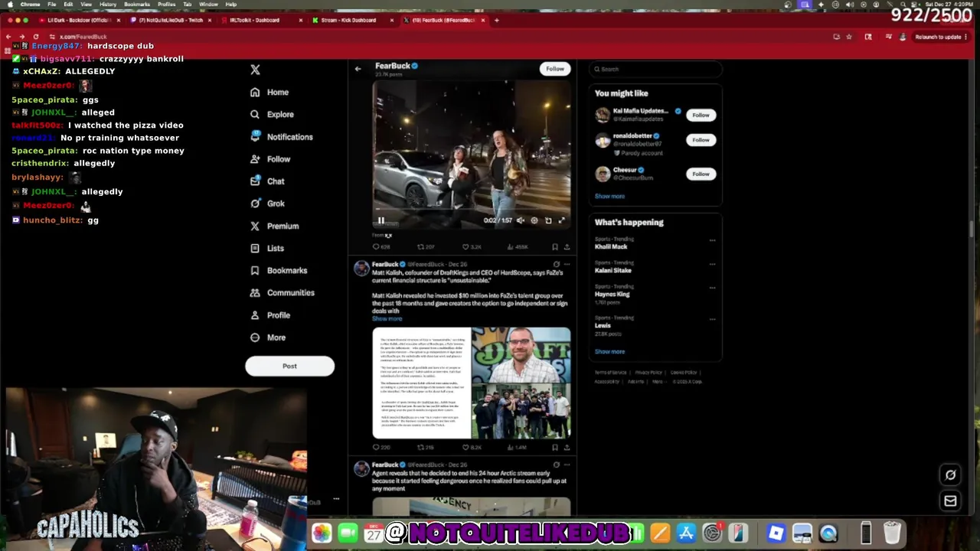The height and width of the screenshot is (551, 980).
Task: Open Notifications in the sidebar
Action: coord(281,136)
